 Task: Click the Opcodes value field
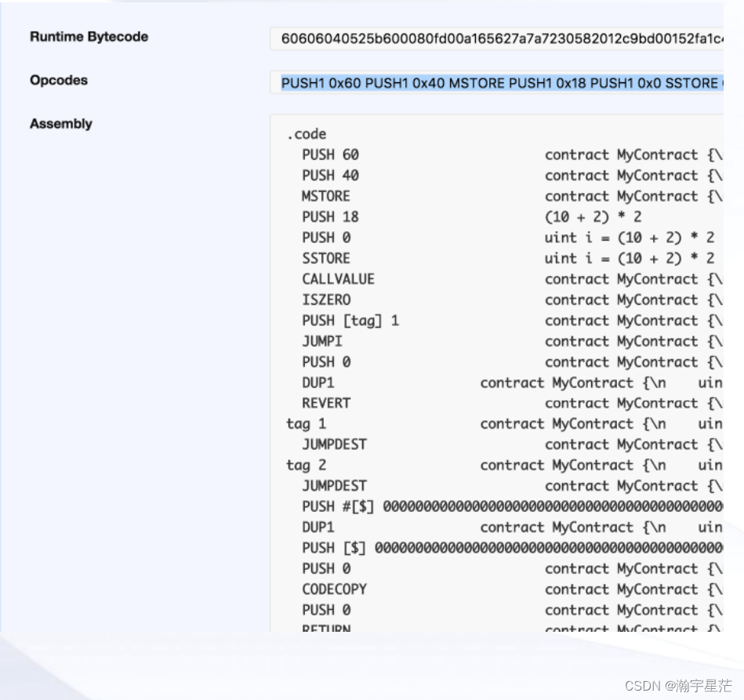coord(497,82)
